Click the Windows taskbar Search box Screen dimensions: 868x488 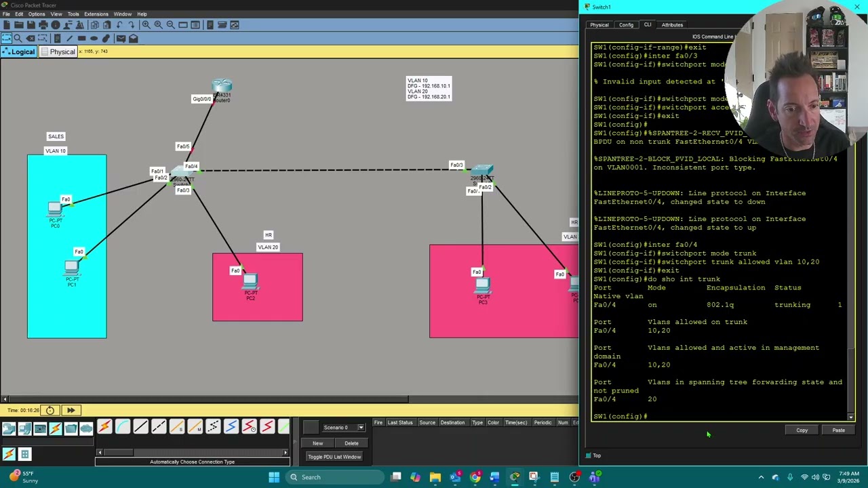click(x=336, y=477)
